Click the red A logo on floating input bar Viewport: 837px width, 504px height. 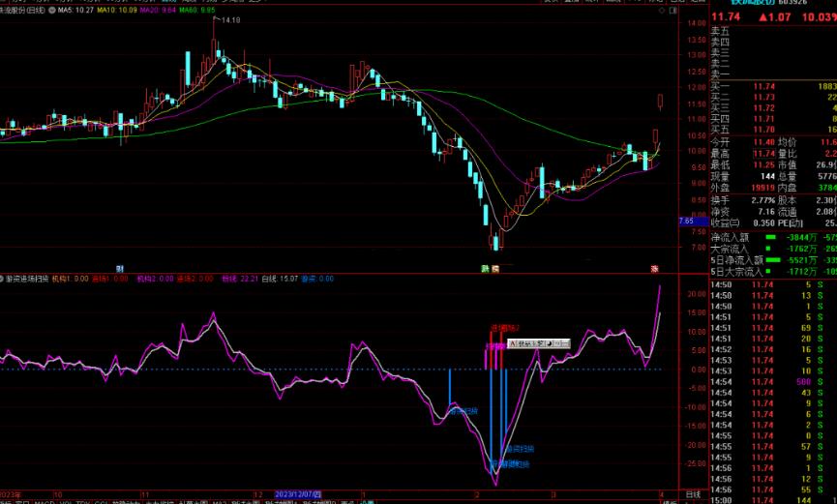[513, 343]
